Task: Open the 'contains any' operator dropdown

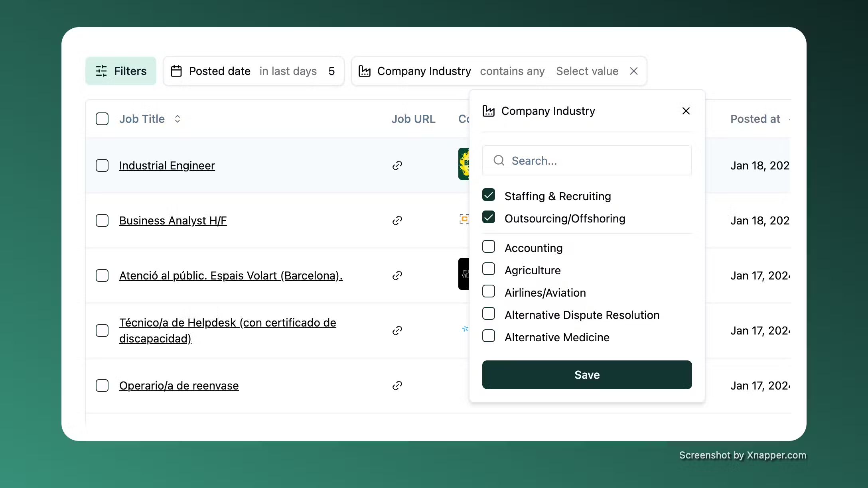Action: [512, 71]
